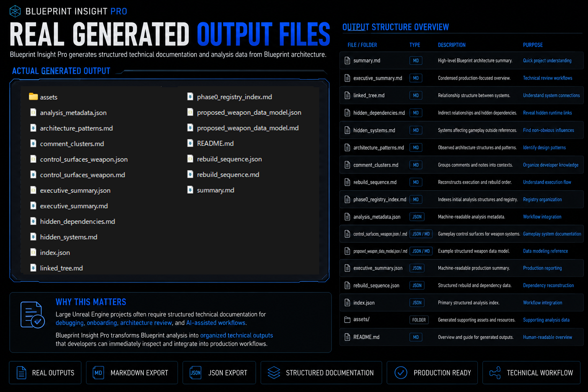
Task: Open the assets folder icon
Action: [x=33, y=96]
